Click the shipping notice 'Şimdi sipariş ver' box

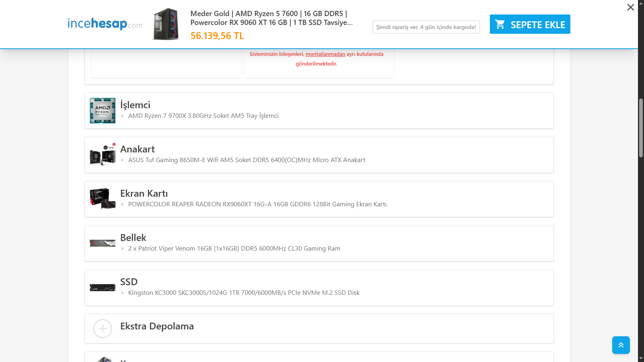tap(426, 27)
